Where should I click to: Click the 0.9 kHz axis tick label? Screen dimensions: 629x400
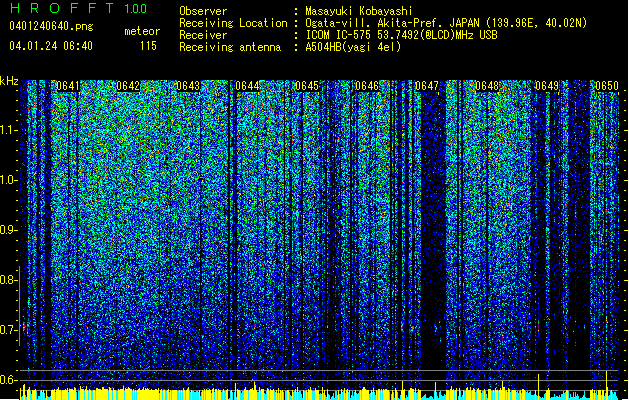tap(9, 230)
